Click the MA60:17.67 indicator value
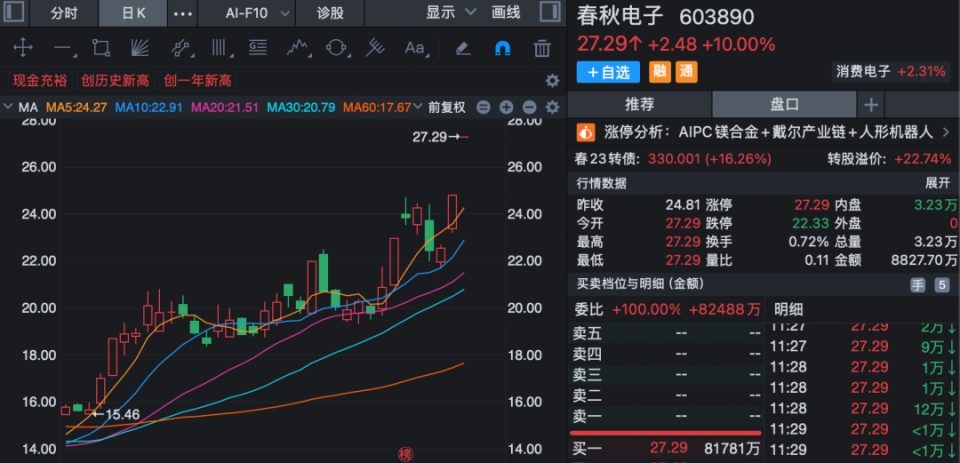The image size is (960, 463). pyautogui.click(x=377, y=107)
